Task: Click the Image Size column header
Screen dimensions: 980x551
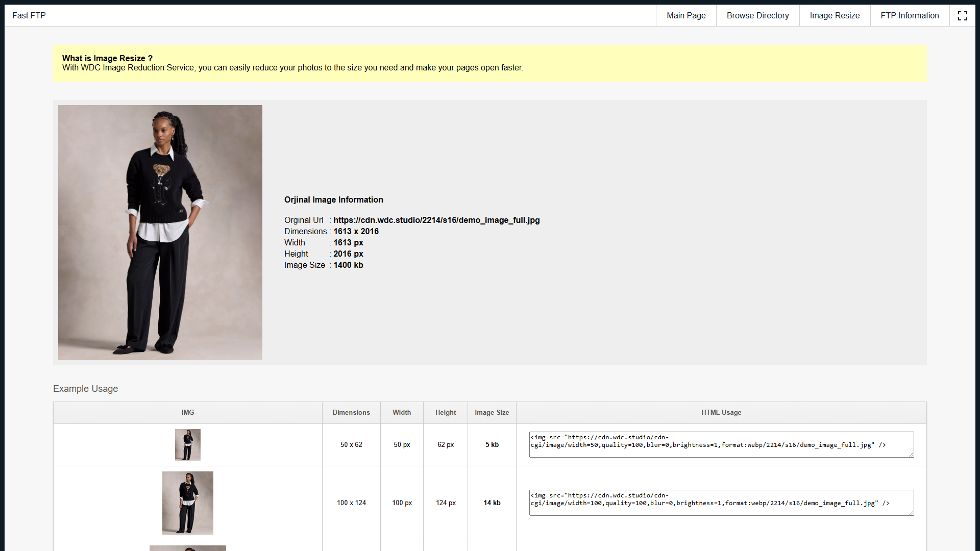Action: (492, 412)
